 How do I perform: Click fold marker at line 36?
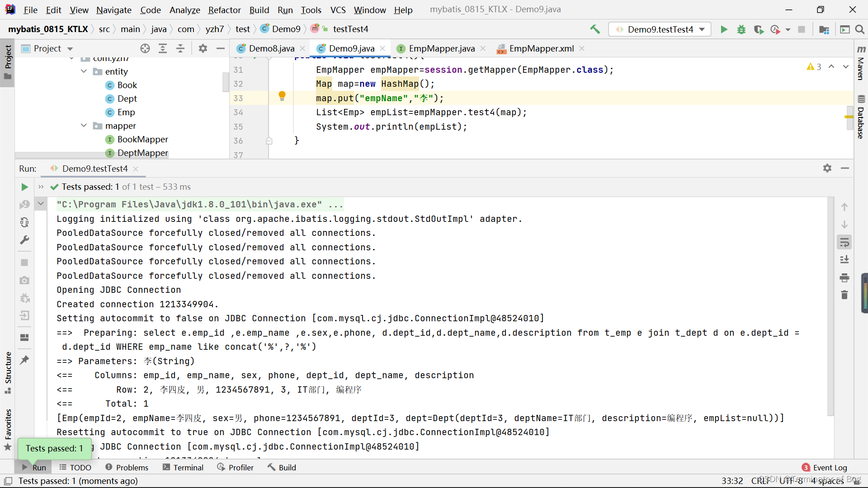coord(269,141)
